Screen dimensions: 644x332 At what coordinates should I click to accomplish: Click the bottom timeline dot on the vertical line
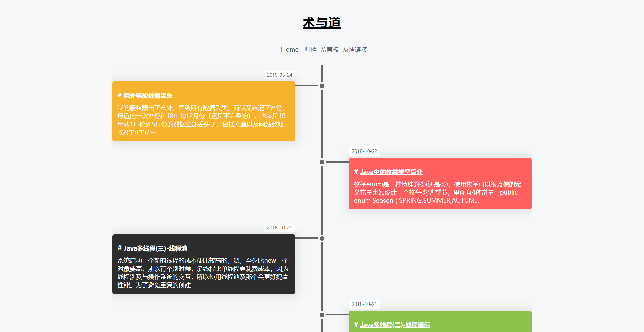point(321,315)
